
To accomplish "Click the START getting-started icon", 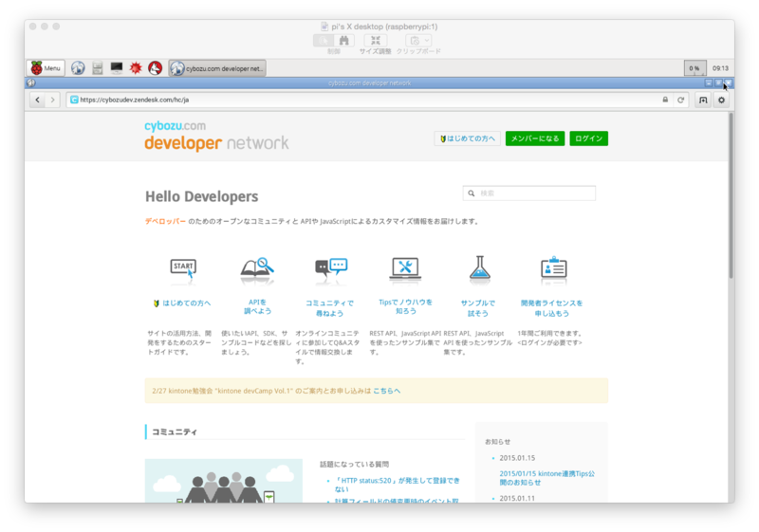I will 183,269.
